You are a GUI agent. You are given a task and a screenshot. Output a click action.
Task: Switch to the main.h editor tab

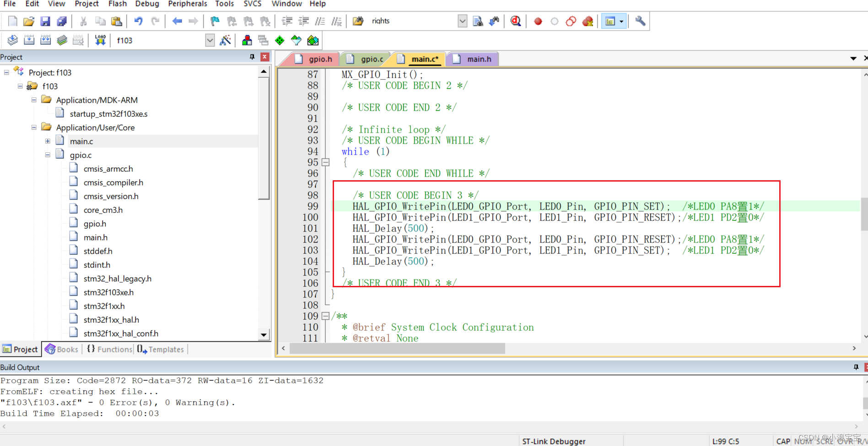(x=473, y=59)
